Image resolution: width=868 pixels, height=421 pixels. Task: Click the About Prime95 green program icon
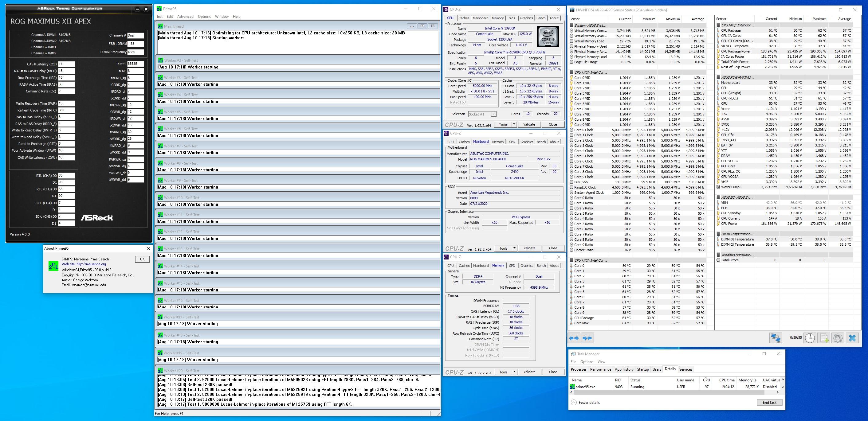[x=53, y=266]
